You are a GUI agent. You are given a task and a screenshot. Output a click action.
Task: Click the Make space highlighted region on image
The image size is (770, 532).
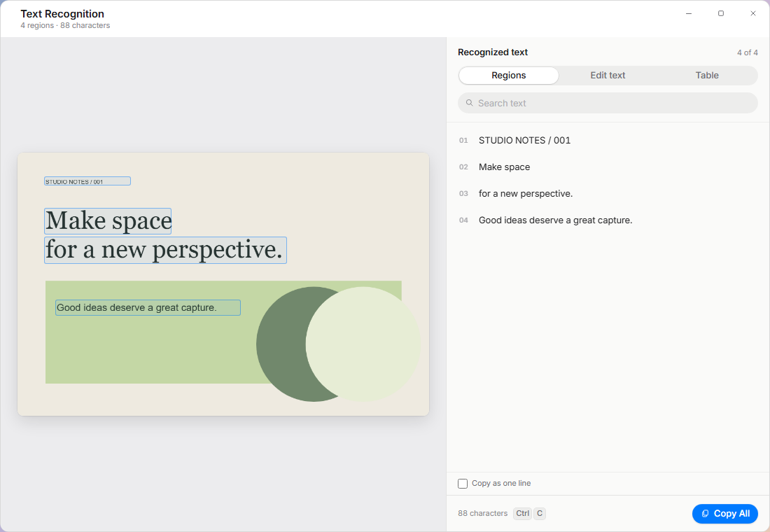click(108, 221)
